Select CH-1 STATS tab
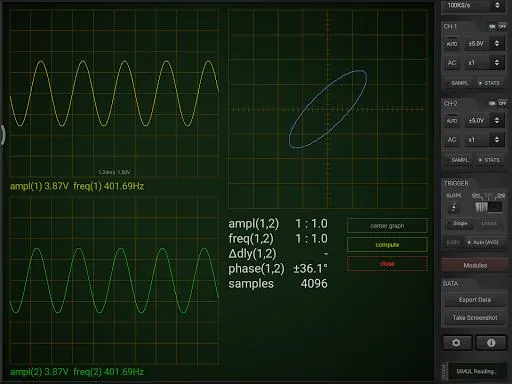Viewport: 512px width, 384px height. (489, 83)
